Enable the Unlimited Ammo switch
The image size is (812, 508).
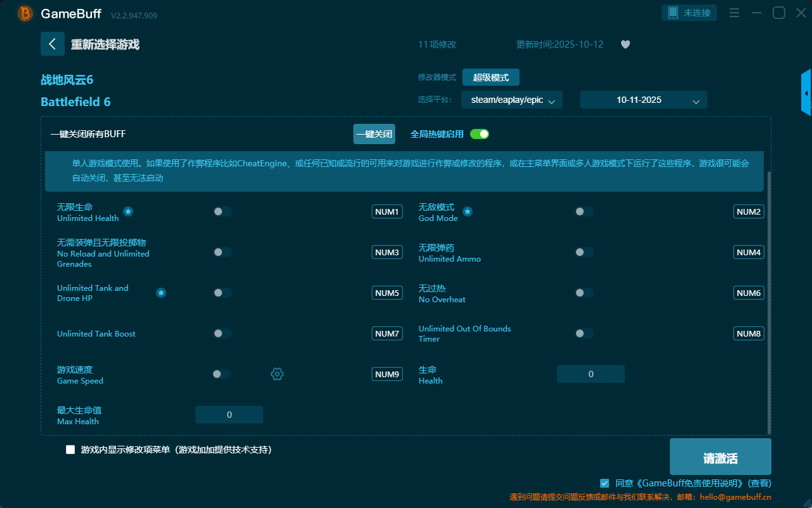(x=584, y=252)
